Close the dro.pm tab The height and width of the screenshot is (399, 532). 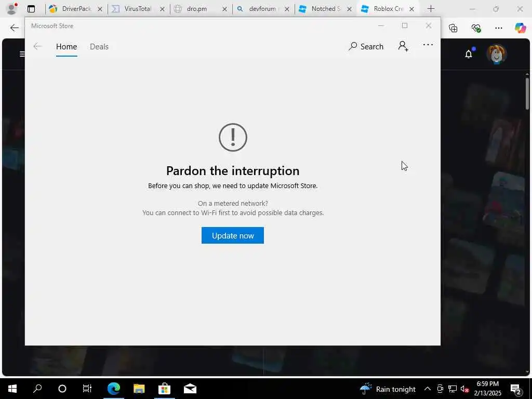[224, 9]
